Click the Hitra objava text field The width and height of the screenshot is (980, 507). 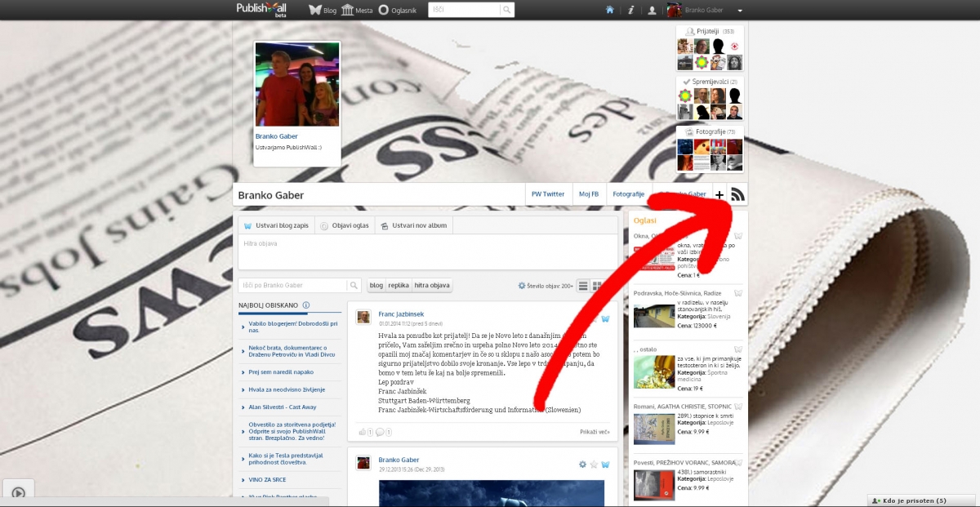[x=427, y=251]
